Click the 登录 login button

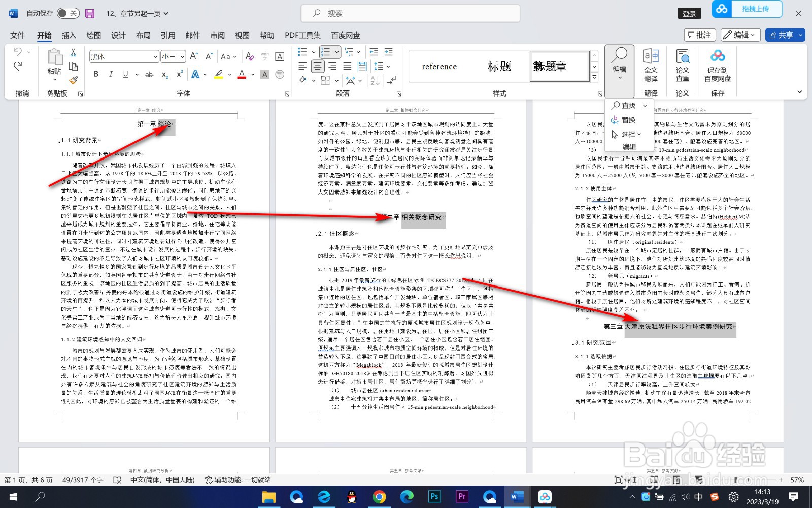click(x=690, y=14)
